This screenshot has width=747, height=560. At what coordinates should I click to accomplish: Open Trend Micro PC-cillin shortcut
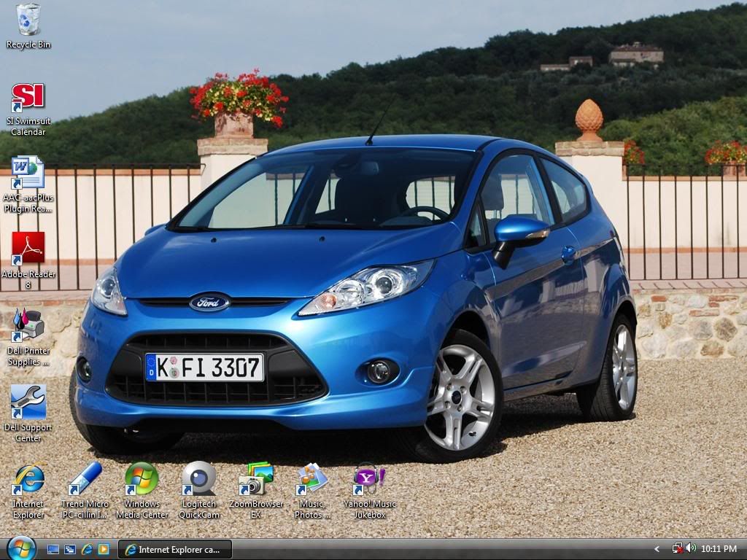coord(85,479)
